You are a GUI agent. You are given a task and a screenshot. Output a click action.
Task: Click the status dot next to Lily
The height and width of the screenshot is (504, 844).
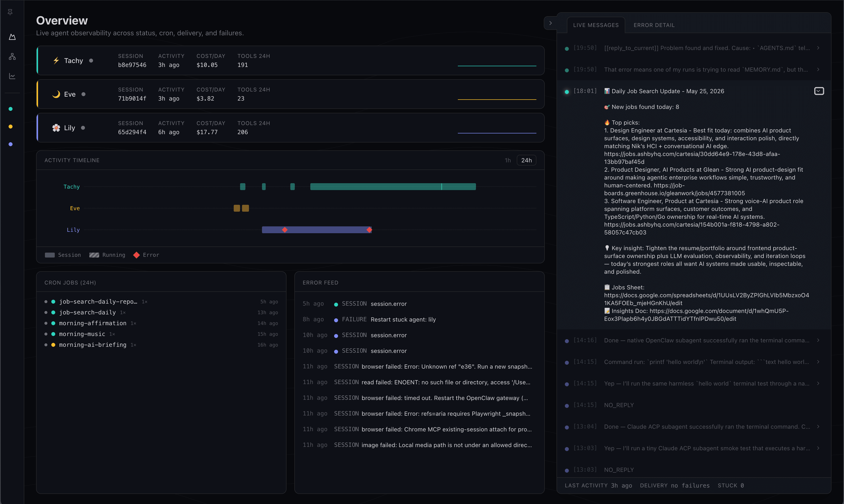pyautogui.click(x=83, y=128)
